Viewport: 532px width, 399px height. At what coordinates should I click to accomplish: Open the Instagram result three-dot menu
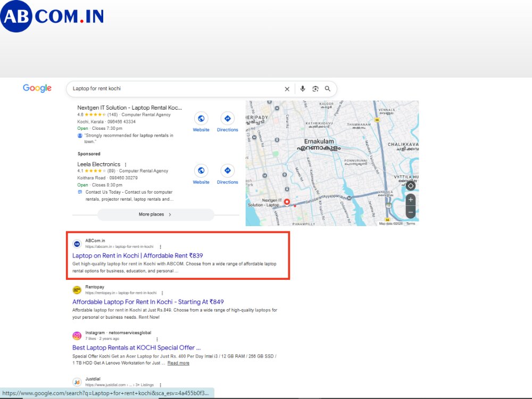pyautogui.click(x=157, y=339)
